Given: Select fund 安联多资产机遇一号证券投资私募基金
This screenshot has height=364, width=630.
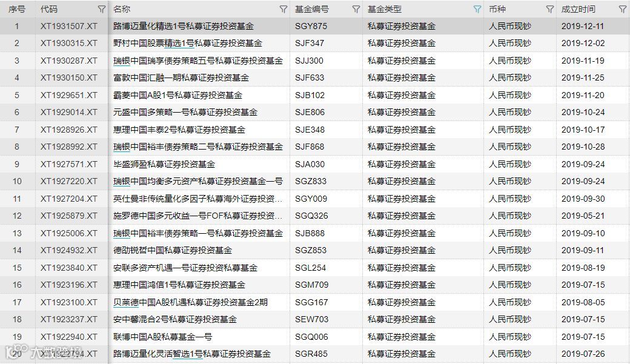Looking at the screenshot, I should click(185, 268).
